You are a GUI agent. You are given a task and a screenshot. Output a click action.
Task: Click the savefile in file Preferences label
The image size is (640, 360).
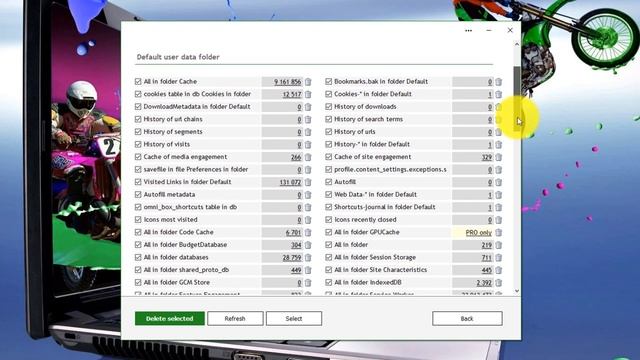click(x=196, y=169)
